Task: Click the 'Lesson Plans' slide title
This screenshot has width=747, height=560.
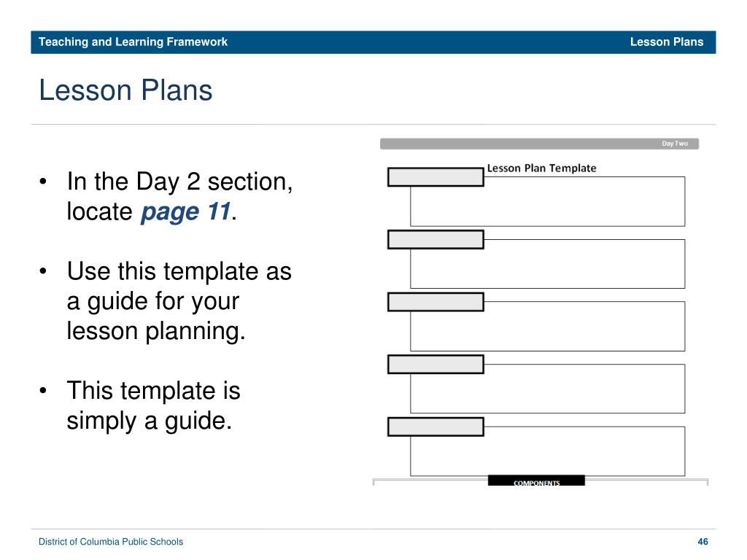Action: tap(125, 90)
